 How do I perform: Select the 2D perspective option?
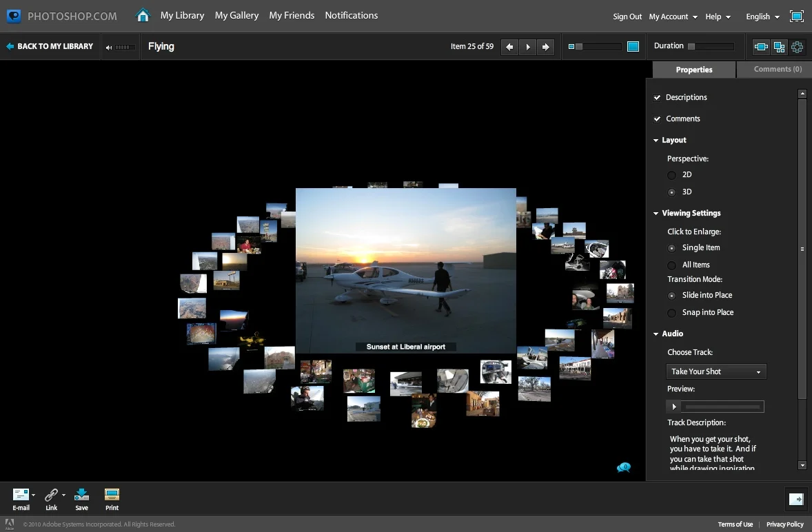click(x=671, y=175)
